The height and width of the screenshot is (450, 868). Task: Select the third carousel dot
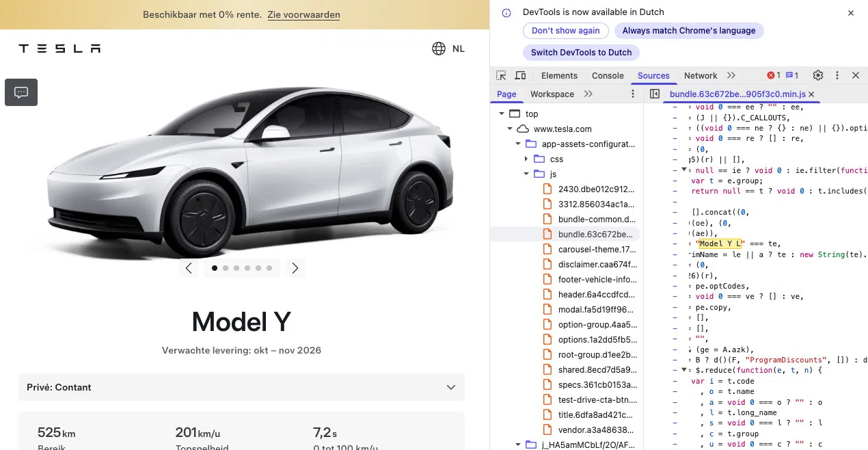pos(236,268)
